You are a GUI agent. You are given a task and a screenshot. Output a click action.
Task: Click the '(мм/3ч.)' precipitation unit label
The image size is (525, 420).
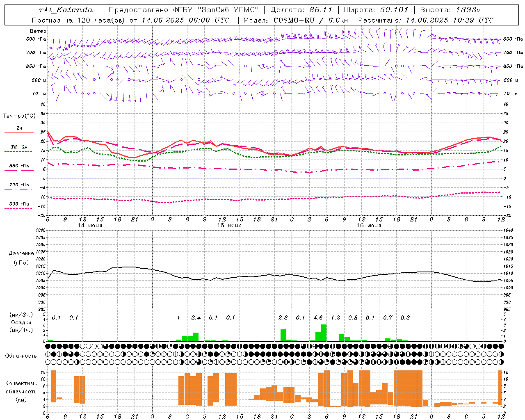point(21,315)
